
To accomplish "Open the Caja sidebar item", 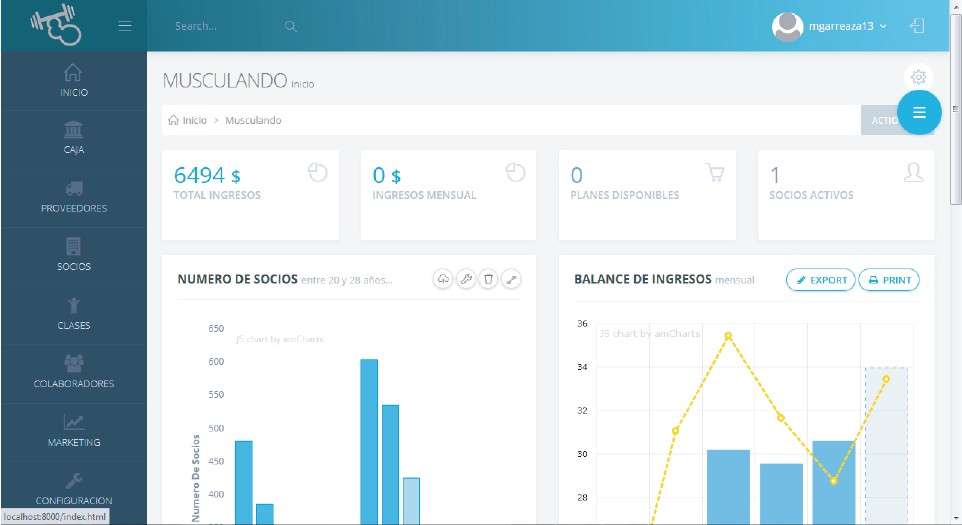I will (x=74, y=139).
